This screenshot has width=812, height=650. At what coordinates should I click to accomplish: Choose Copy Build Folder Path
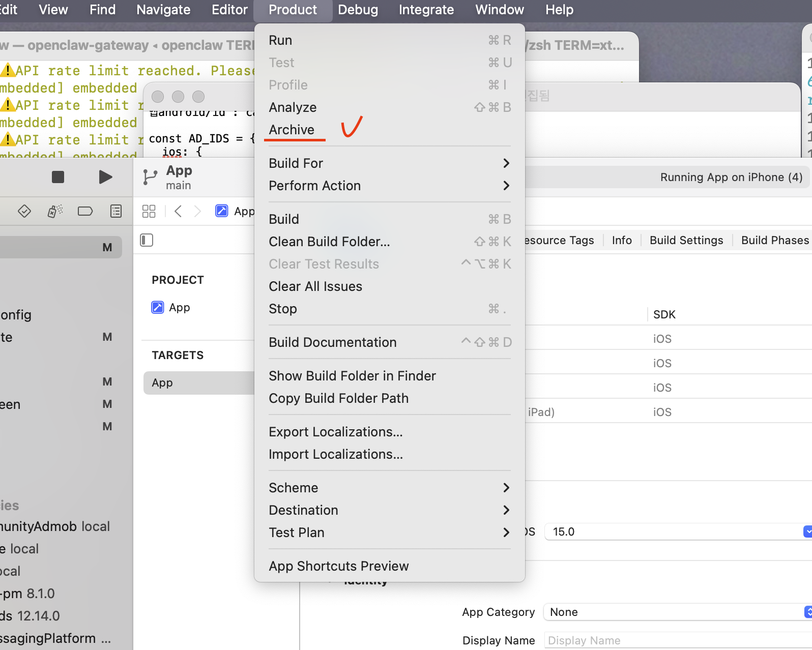[x=390, y=398]
